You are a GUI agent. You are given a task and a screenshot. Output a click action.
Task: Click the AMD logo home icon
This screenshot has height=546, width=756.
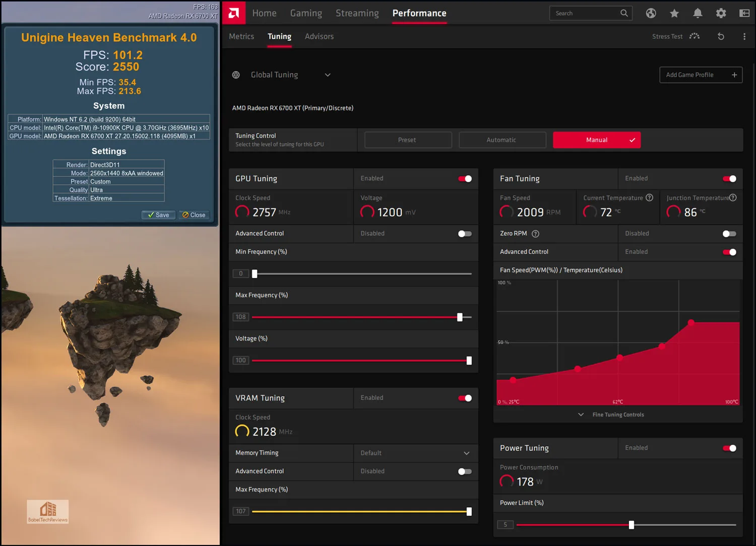(234, 13)
